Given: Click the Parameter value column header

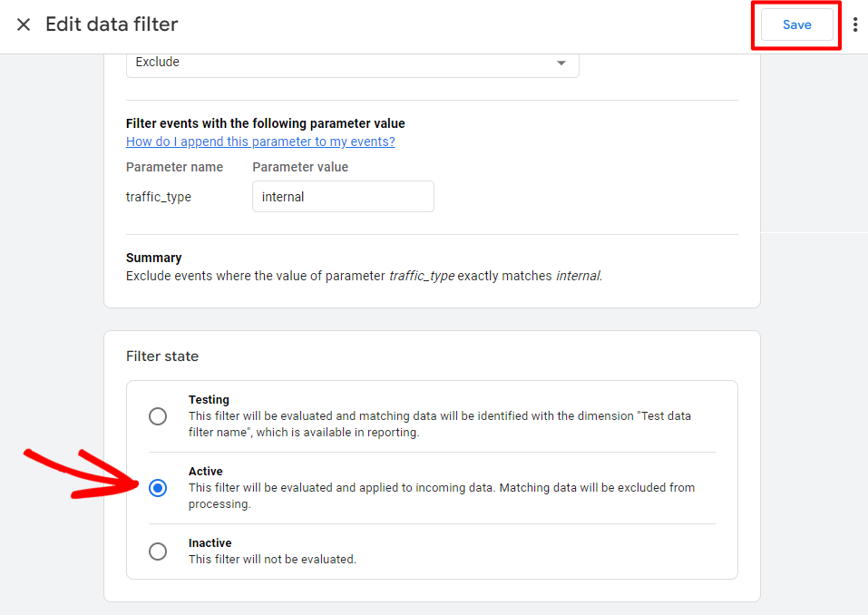Looking at the screenshot, I should tap(300, 167).
